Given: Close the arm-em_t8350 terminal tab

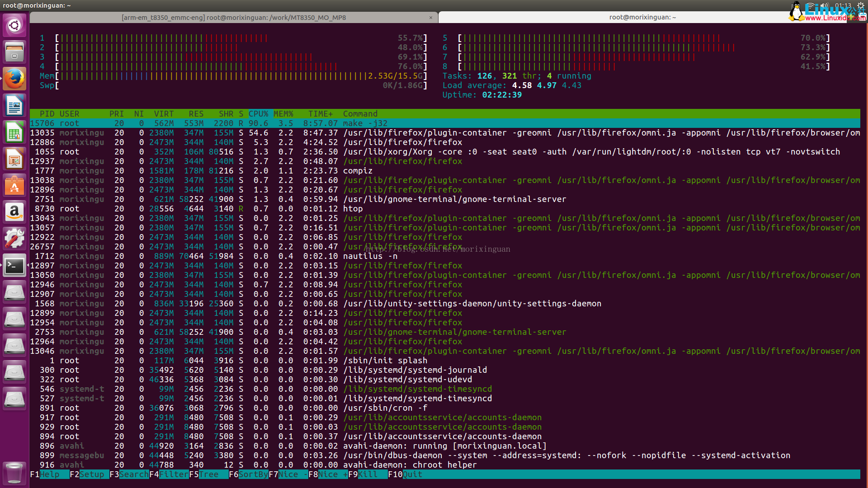Looking at the screenshot, I should pos(431,18).
